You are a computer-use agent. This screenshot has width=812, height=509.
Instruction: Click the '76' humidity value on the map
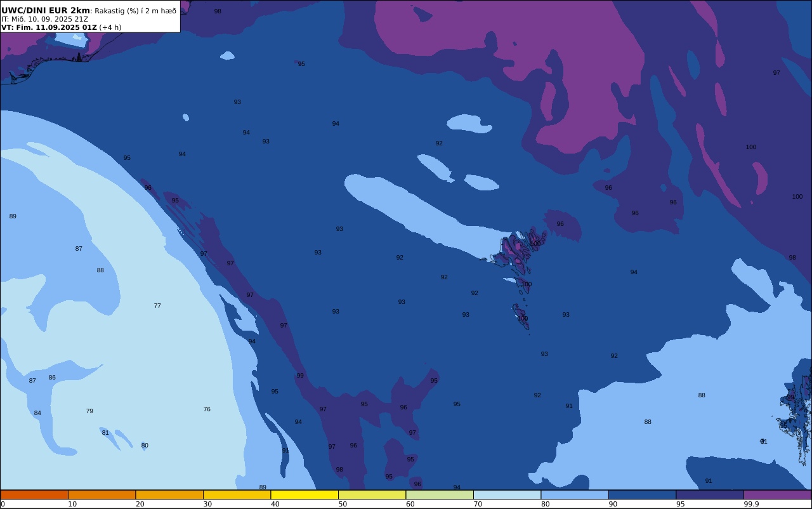click(x=207, y=409)
